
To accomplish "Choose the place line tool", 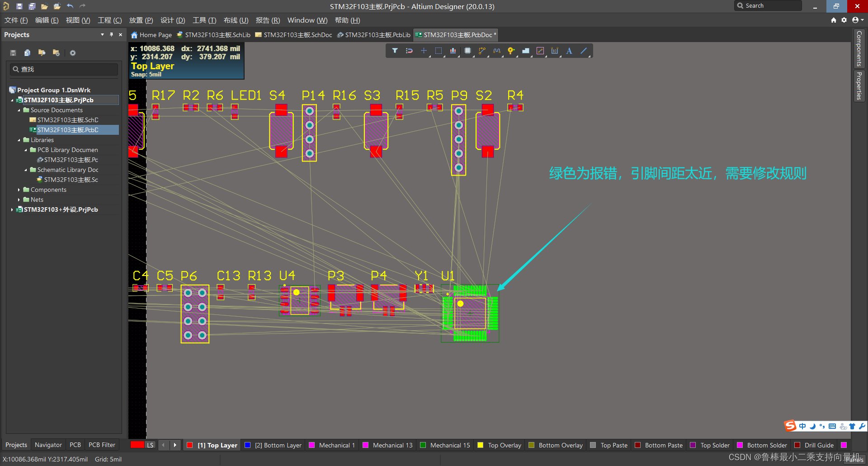I will tap(584, 51).
